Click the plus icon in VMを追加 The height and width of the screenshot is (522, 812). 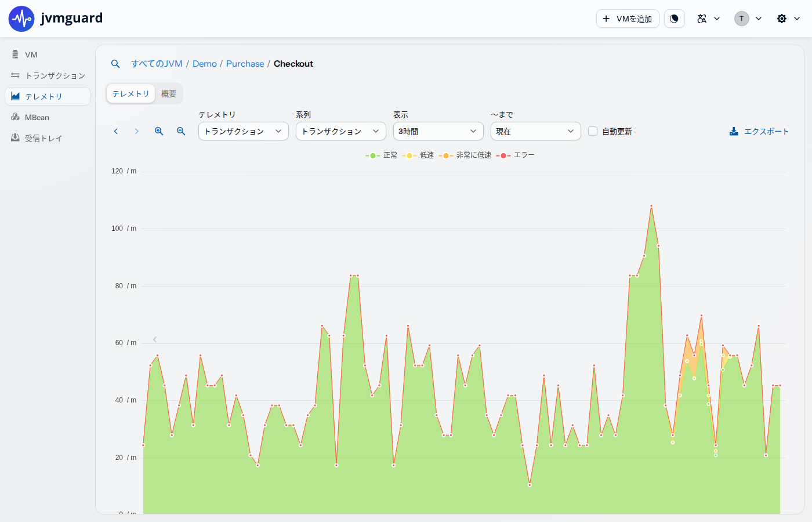pos(606,19)
